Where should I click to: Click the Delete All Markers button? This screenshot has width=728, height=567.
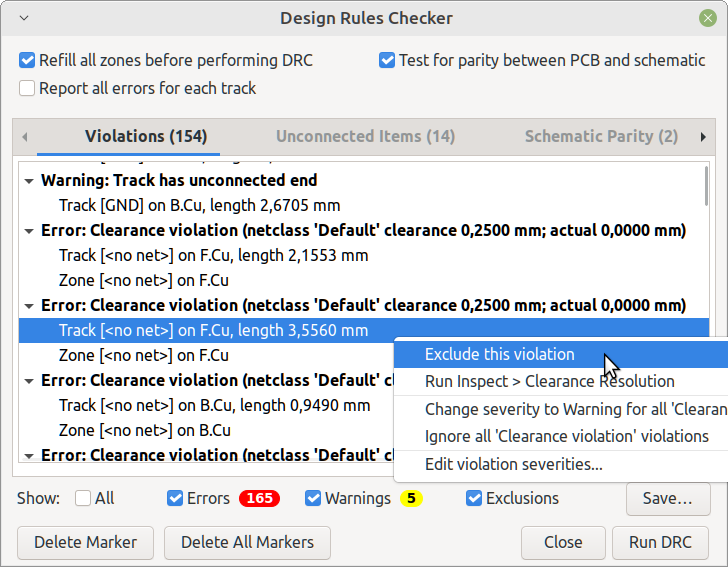(247, 542)
